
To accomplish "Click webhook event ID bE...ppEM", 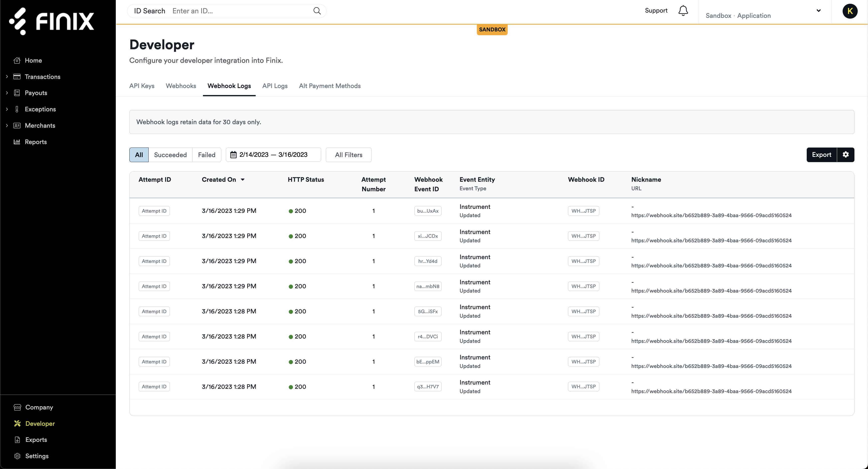I will [x=428, y=361].
